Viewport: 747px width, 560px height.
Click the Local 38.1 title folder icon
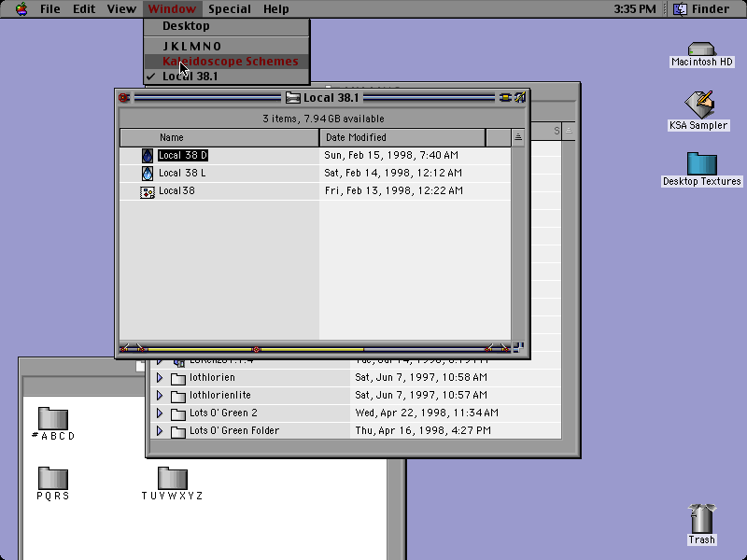[292, 98]
